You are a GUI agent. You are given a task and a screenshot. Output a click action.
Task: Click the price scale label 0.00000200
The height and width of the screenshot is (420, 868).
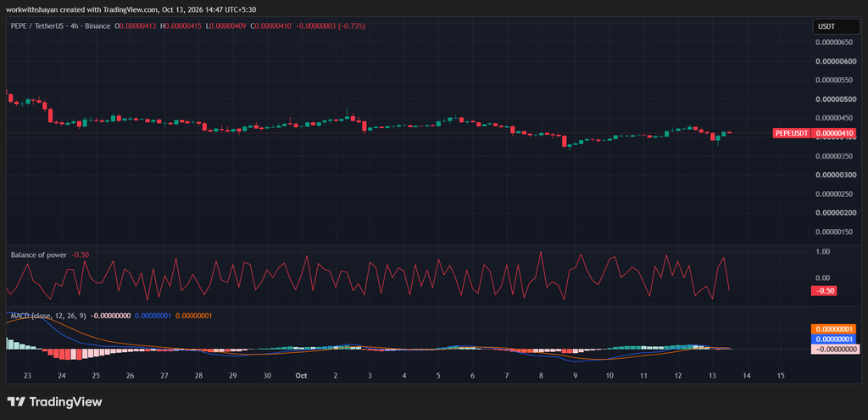pyautogui.click(x=835, y=213)
